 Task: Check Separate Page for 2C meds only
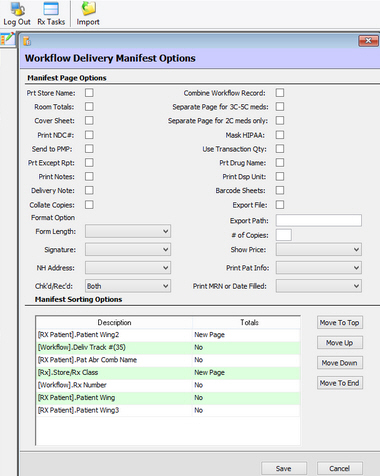click(x=280, y=120)
